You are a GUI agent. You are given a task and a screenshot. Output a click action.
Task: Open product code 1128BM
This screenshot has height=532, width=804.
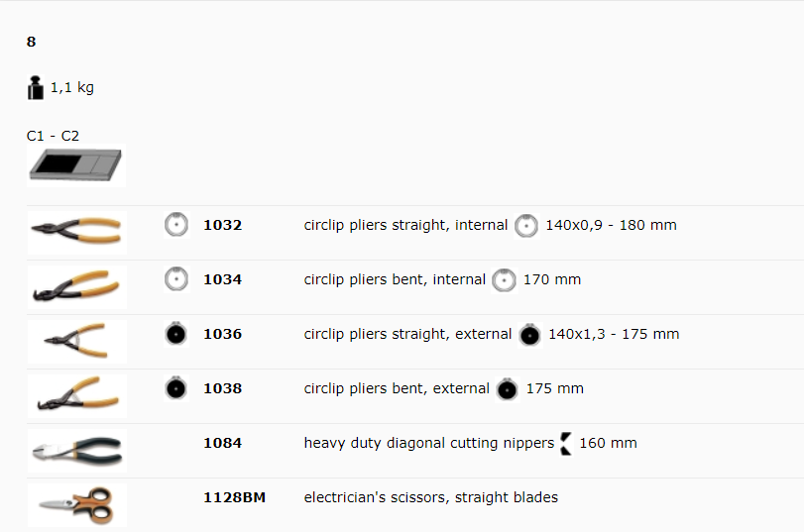[x=234, y=497]
